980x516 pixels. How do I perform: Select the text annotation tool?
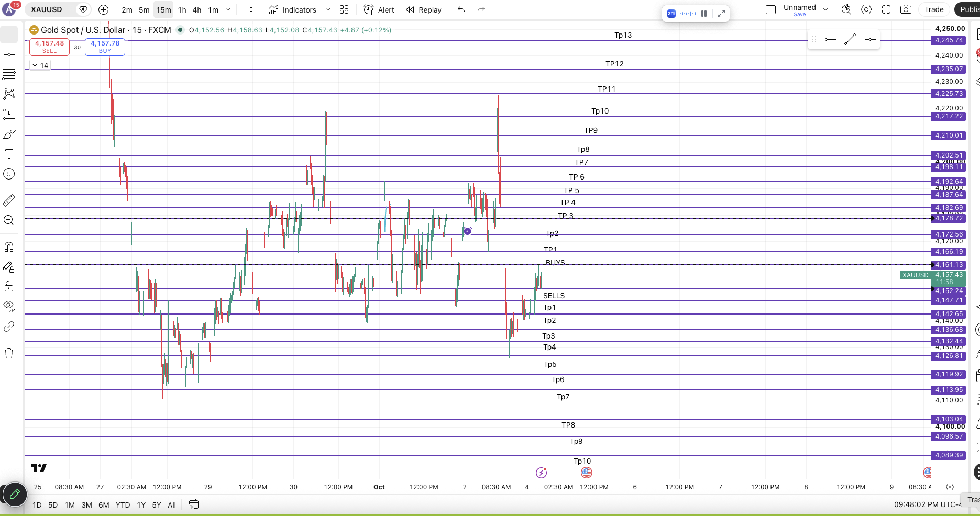click(9, 154)
